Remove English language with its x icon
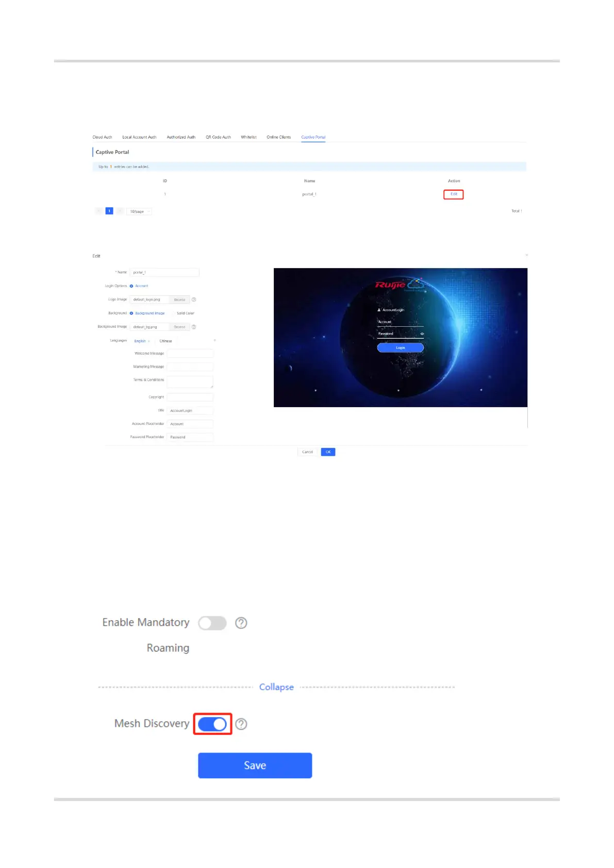This screenshot has height=868, width=614. 149,341
